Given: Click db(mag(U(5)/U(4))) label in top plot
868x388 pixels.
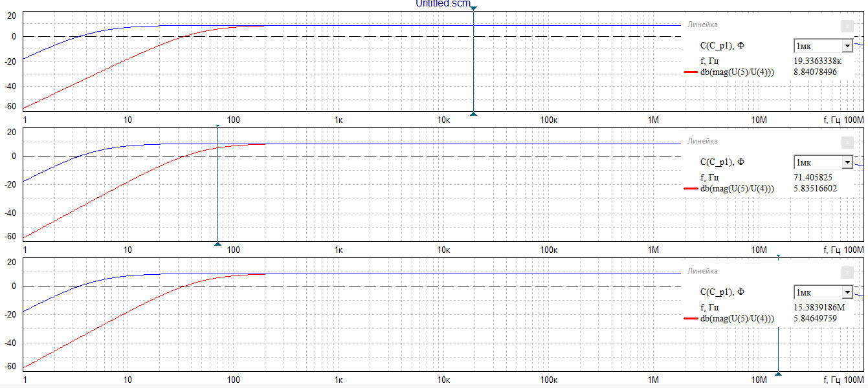Looking at the screenshot, I should click(x=737, y=72).
